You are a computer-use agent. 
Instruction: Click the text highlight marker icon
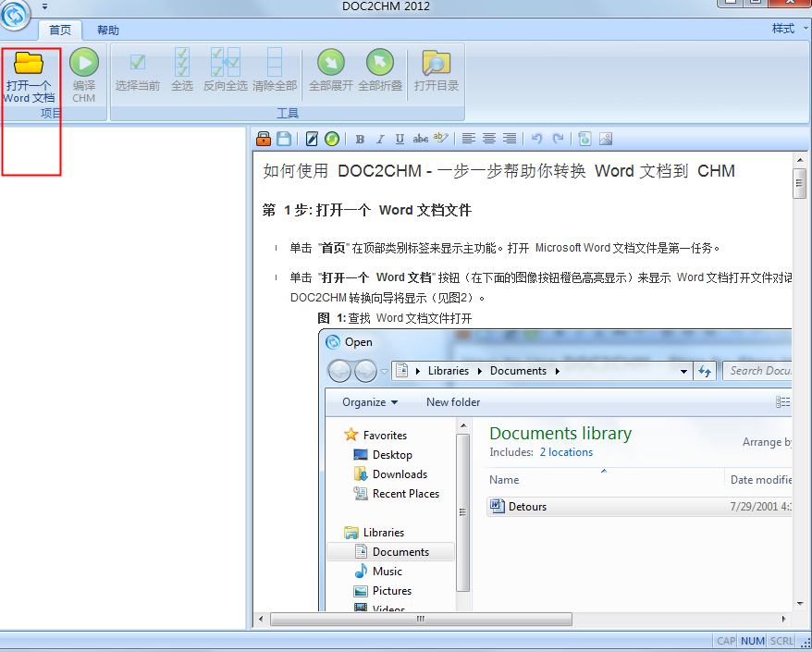(x=441, y=138)
